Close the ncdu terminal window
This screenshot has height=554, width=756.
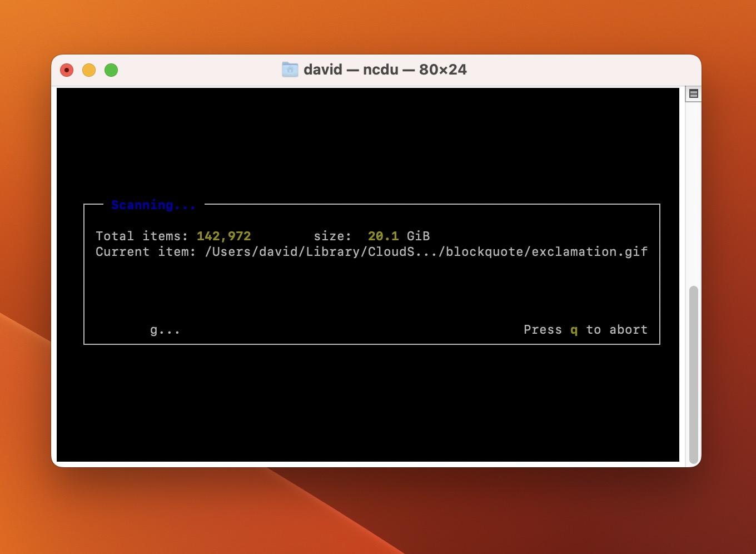[67, 70]
